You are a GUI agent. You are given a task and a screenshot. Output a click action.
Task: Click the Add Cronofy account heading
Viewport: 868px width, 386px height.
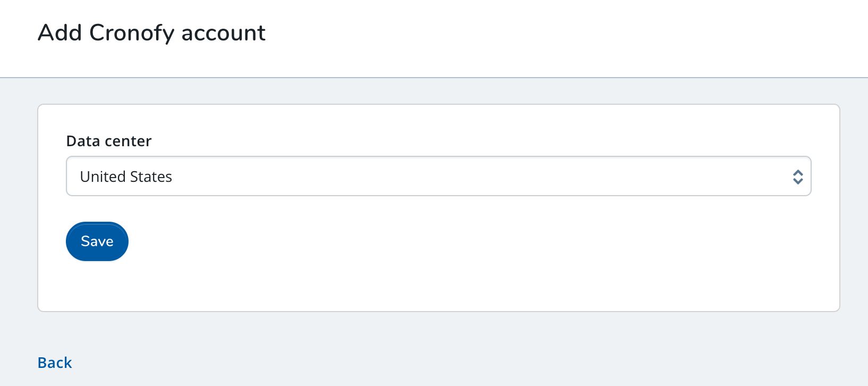click(x=151, y=33)
